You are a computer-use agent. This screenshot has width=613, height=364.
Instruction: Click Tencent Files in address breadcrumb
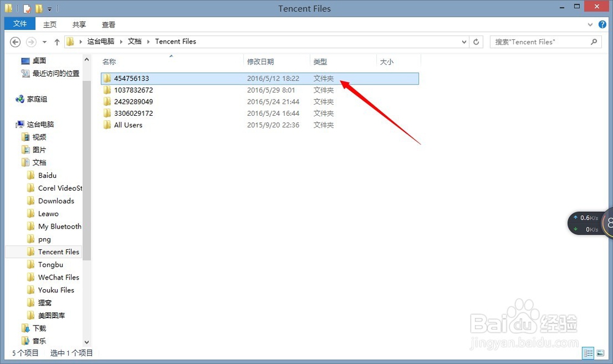tap(175, 42)
